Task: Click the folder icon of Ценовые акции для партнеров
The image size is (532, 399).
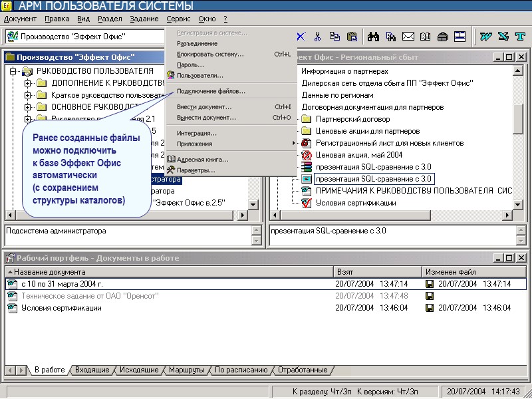Action: tap(307, 131)
